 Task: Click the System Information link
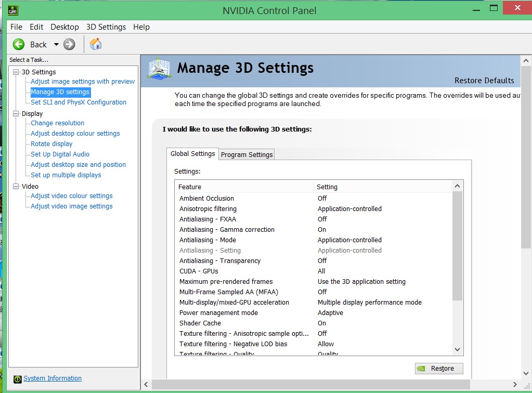point(52,378)
